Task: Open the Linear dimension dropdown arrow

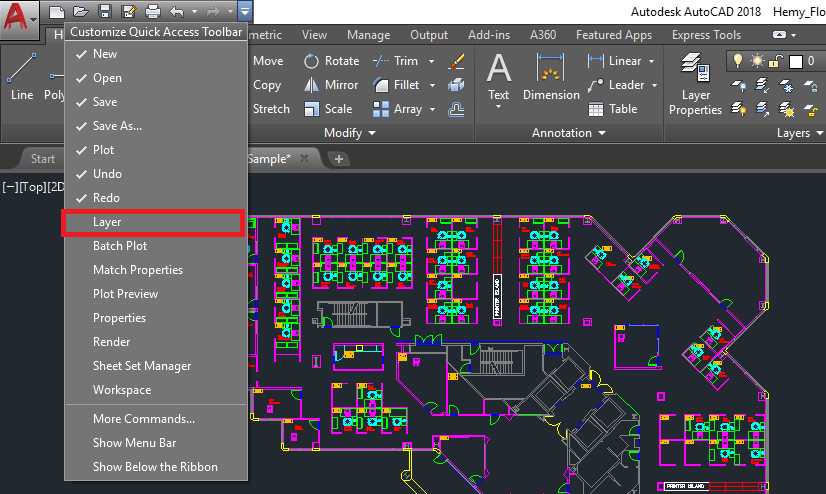Action: pos(651,61)
